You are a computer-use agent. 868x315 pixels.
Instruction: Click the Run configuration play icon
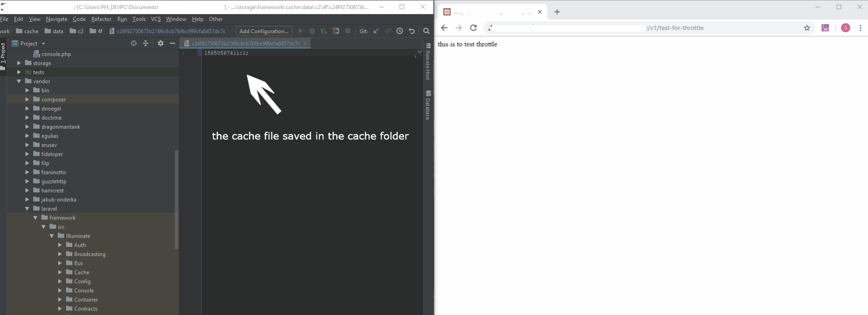pyautogui.click(x=300, y=31)
